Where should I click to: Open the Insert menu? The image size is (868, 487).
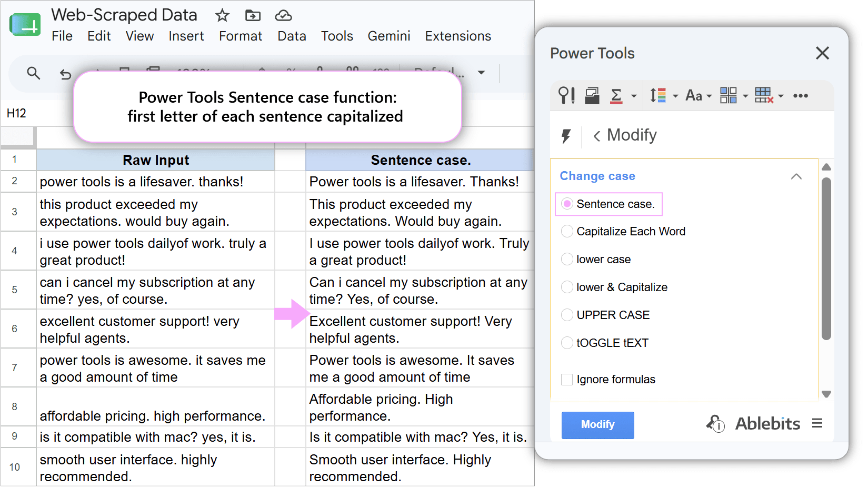click(x=186, y=36)
